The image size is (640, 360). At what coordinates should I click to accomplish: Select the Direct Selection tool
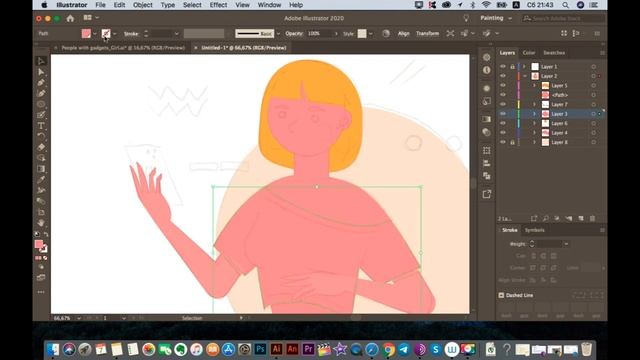[41, 72]
